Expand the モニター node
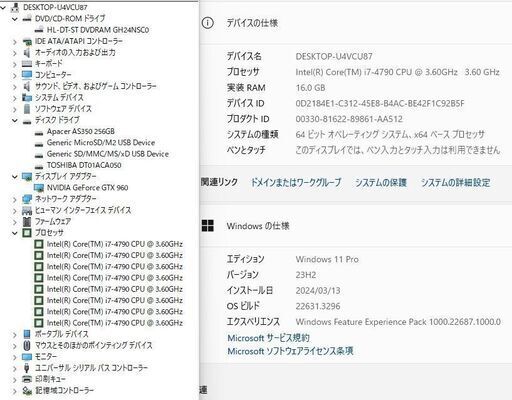512x400 pixels. pos(15,357)
